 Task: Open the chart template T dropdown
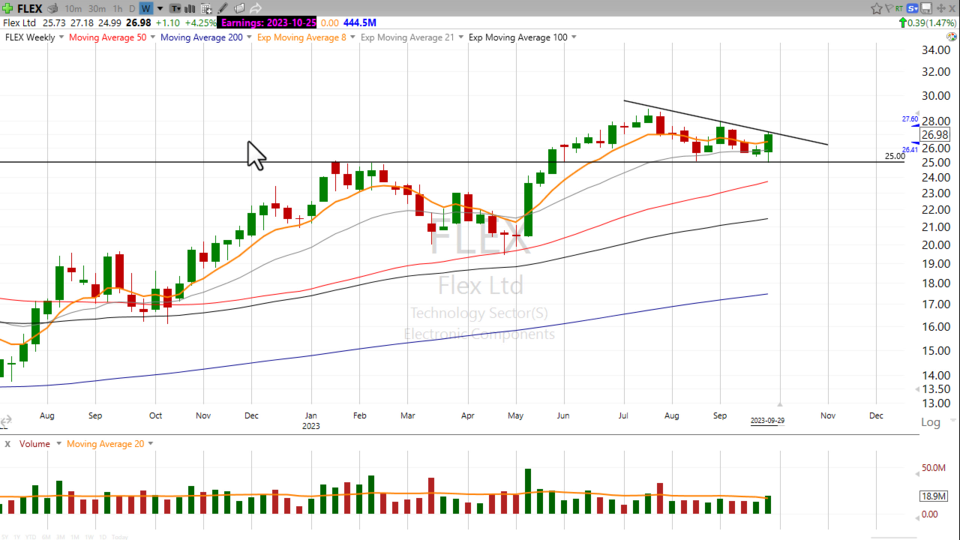(175, 9)
